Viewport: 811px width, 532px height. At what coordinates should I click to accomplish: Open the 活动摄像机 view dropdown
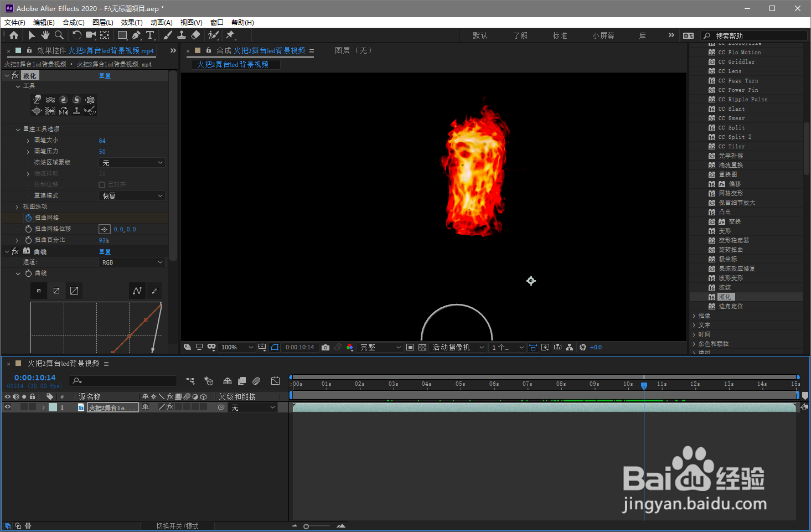pyautogui.click(x=458, y=347)
